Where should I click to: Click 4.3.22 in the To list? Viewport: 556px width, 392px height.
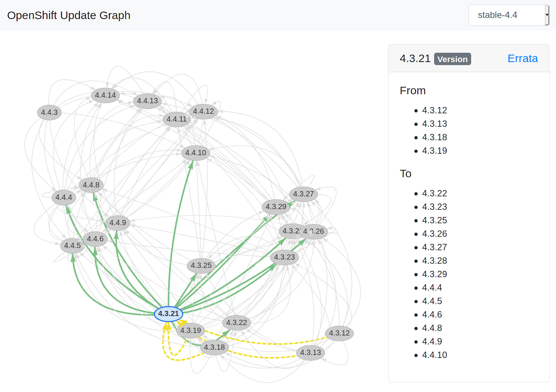434,193
